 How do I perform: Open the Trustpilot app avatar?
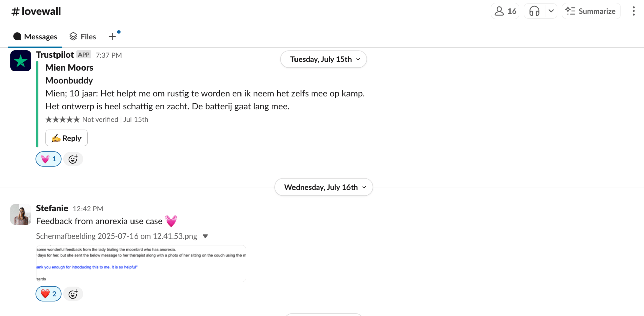[21, 61]
